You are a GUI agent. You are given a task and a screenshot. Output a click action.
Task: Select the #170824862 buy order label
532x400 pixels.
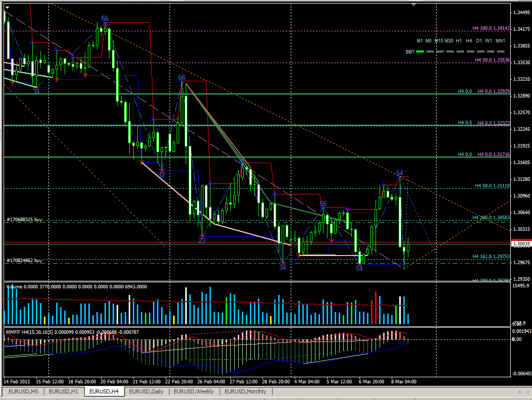point(24,261)
